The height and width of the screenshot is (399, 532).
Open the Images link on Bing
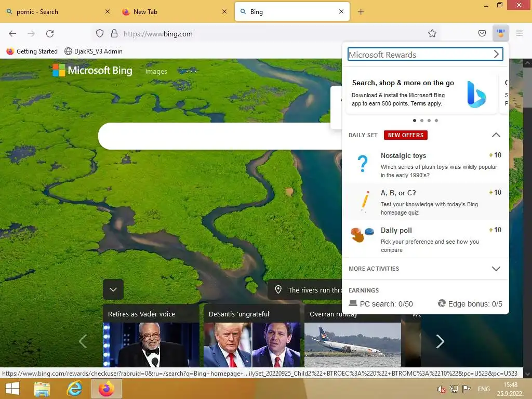pyautogui.click(x=156, y=71)
